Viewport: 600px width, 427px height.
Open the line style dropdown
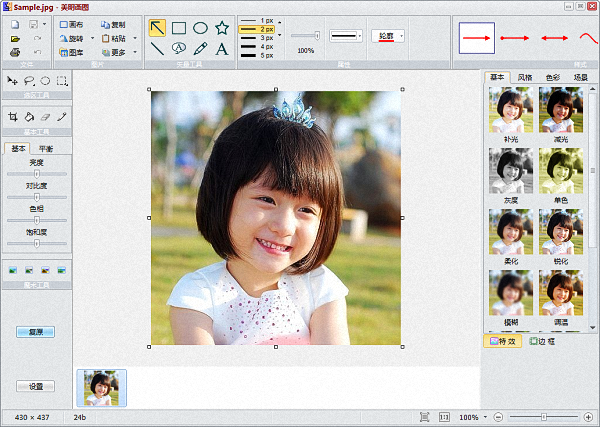(361, 36)
